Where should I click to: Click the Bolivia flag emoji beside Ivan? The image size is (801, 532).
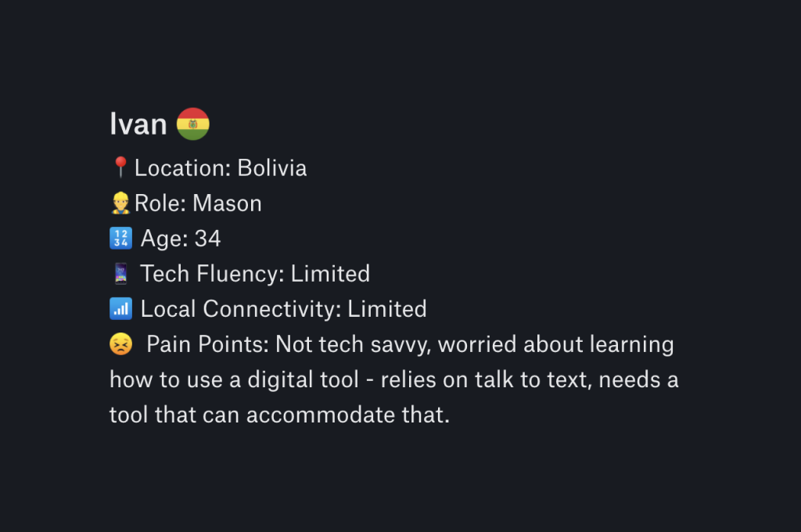pyautogui.click(x=192, y=124)
